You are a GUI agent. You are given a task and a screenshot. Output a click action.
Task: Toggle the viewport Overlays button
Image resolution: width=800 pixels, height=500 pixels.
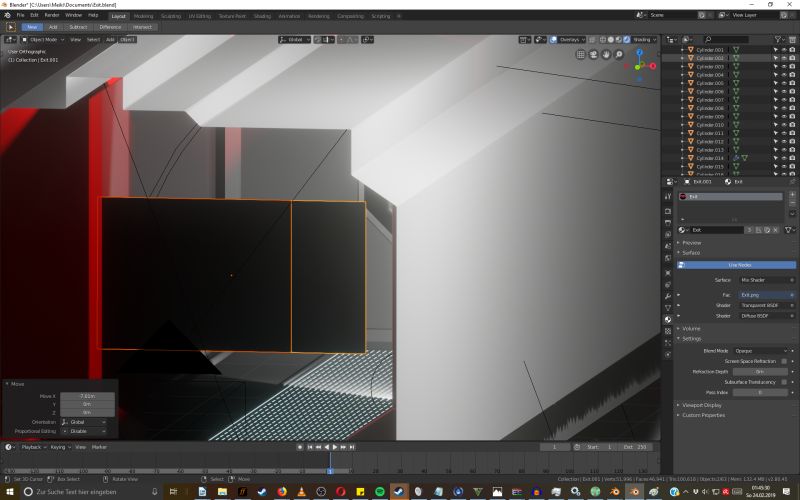[553, 39]
